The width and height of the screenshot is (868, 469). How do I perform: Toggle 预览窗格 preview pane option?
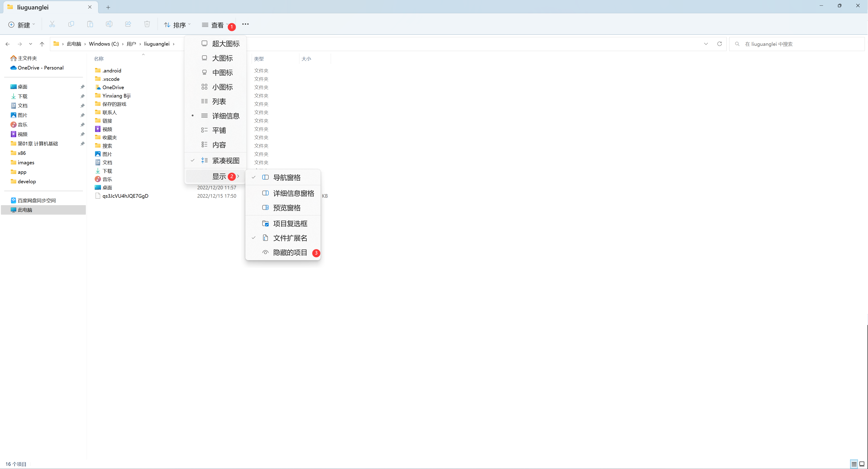[283, 208]
